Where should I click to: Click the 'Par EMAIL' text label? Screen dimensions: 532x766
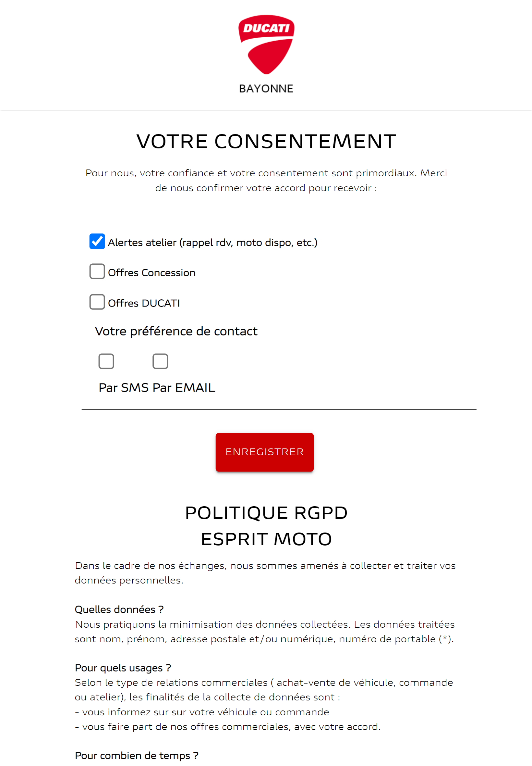pyautogui.click(x=184, y=388)
